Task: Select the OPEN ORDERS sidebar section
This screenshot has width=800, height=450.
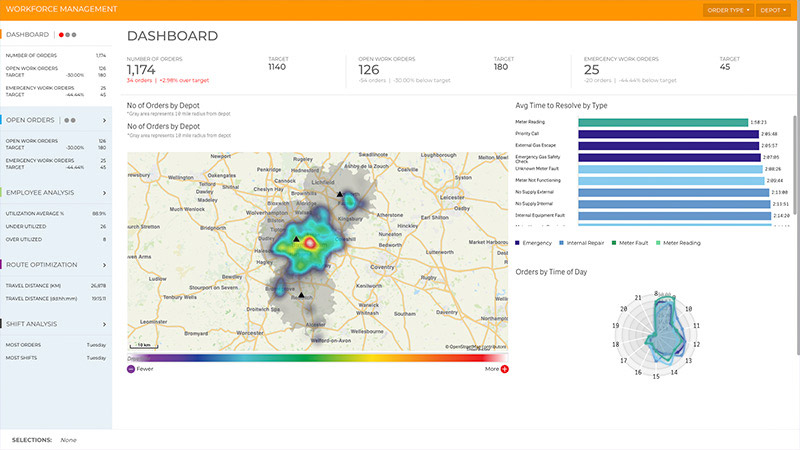Action: (30, 120)
